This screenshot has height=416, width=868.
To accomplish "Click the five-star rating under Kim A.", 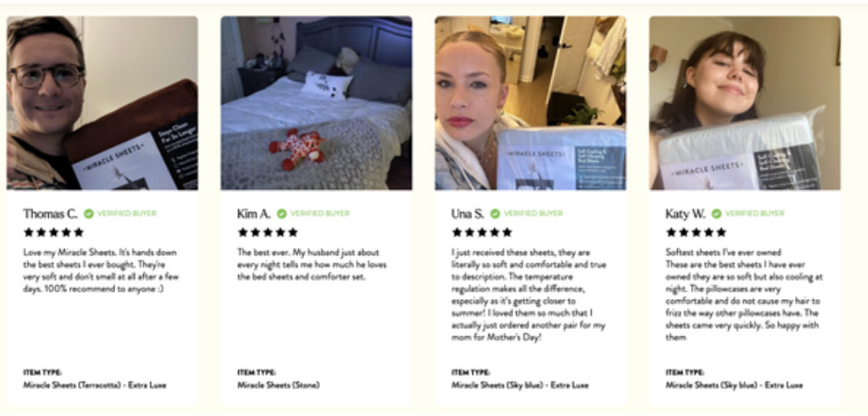I will [x=268, y=232].
